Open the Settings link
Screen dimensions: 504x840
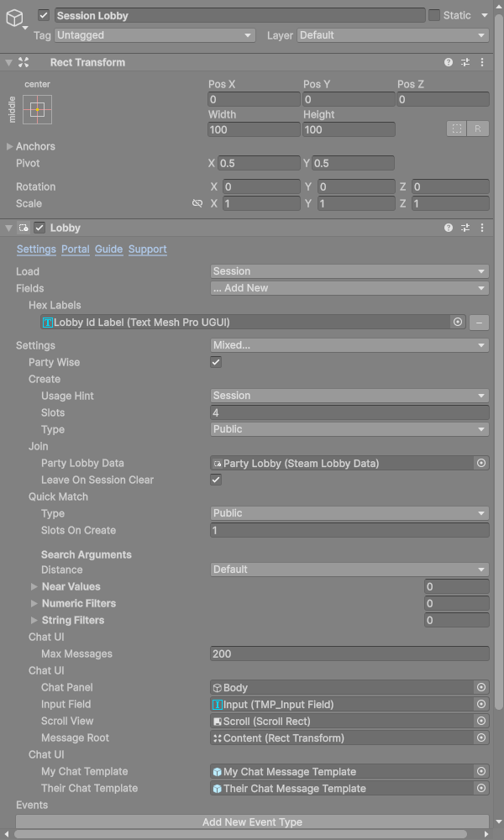coord(36,249)
